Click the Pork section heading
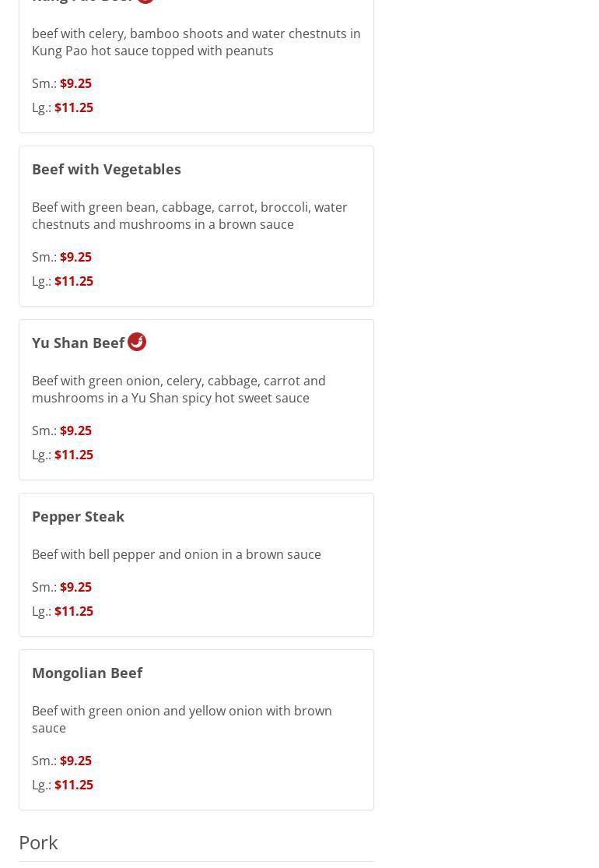The image size is (599, 868). click(x=38, y=842)
